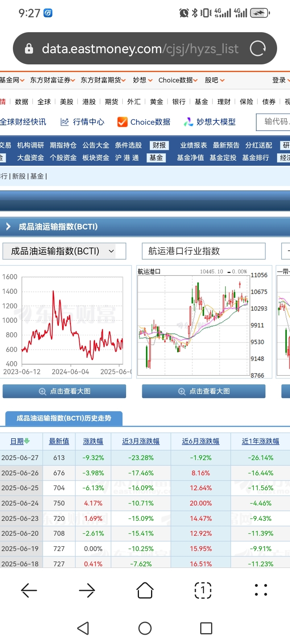Expand the 成品油运输指数(BCTI) header chevron
The height and width of the screenshot is (644, 290).
tap(8, 227)
